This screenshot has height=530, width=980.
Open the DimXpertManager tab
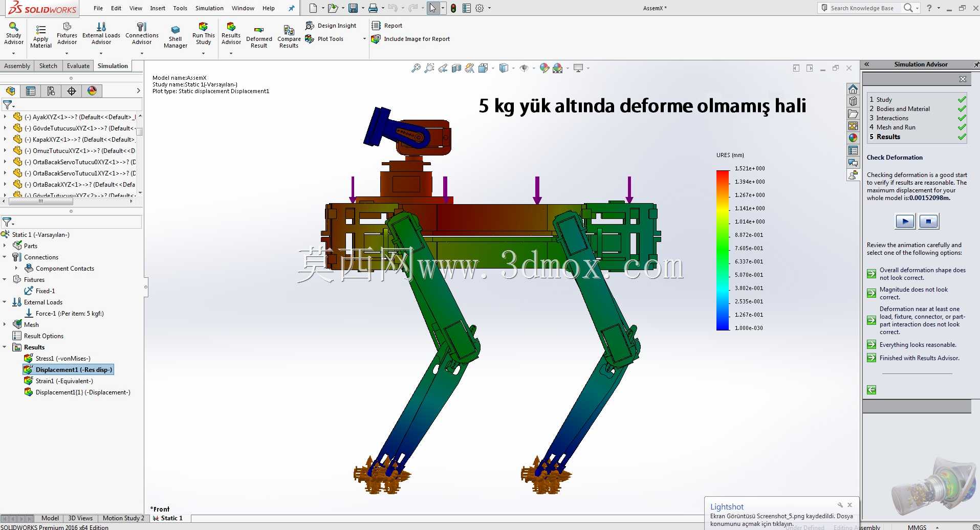[72, 91]
